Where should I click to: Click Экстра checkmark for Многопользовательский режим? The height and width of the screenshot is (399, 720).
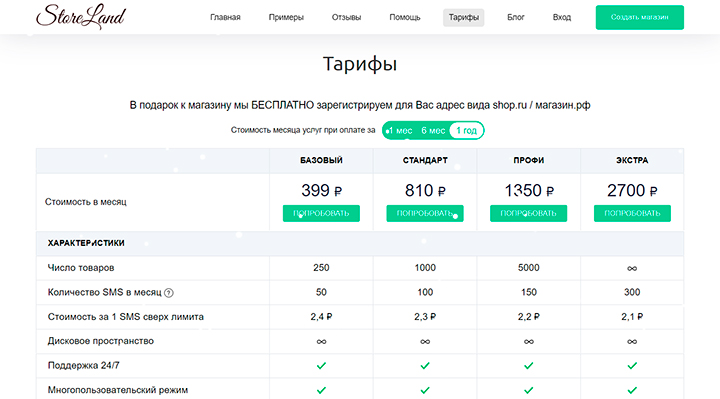pyautogui.click(x=632, y=390)
